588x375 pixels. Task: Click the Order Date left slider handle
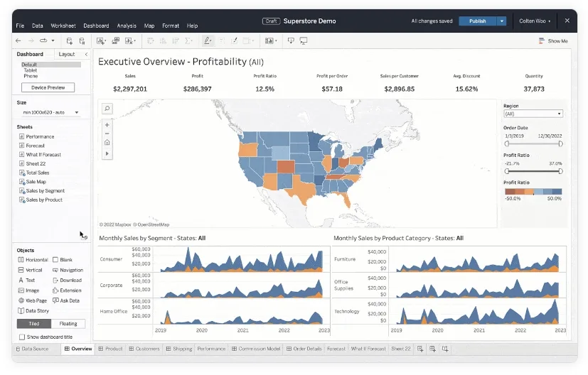click(507, 144)
